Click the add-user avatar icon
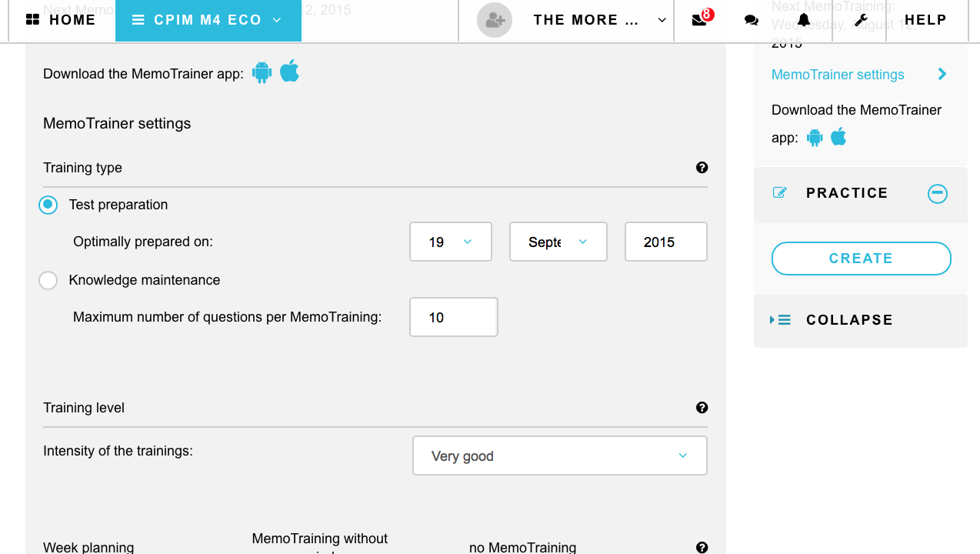 tap(495, 20)
